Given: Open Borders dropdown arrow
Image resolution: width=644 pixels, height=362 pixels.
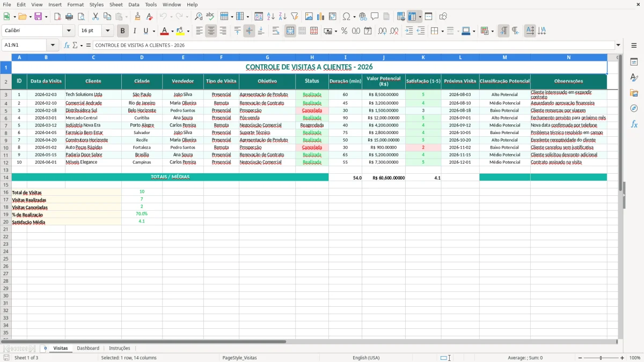Looking at the screenshot, I should 443,31.
